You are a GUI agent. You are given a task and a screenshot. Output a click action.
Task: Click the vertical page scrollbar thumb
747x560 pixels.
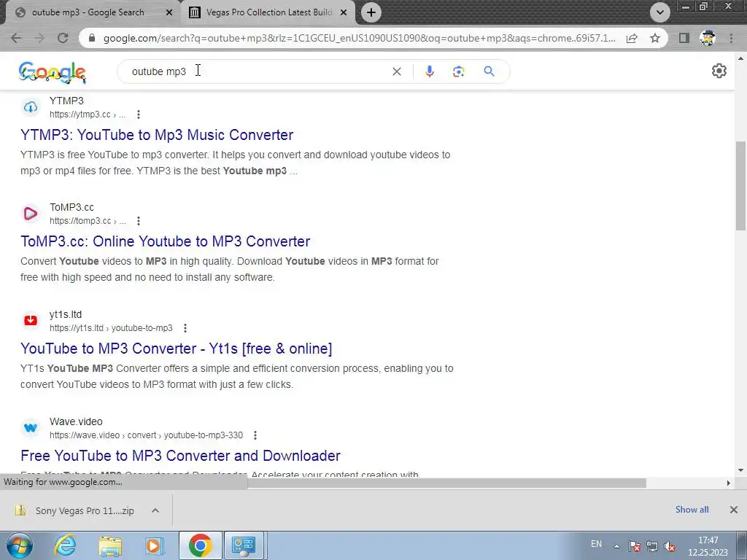741,187
